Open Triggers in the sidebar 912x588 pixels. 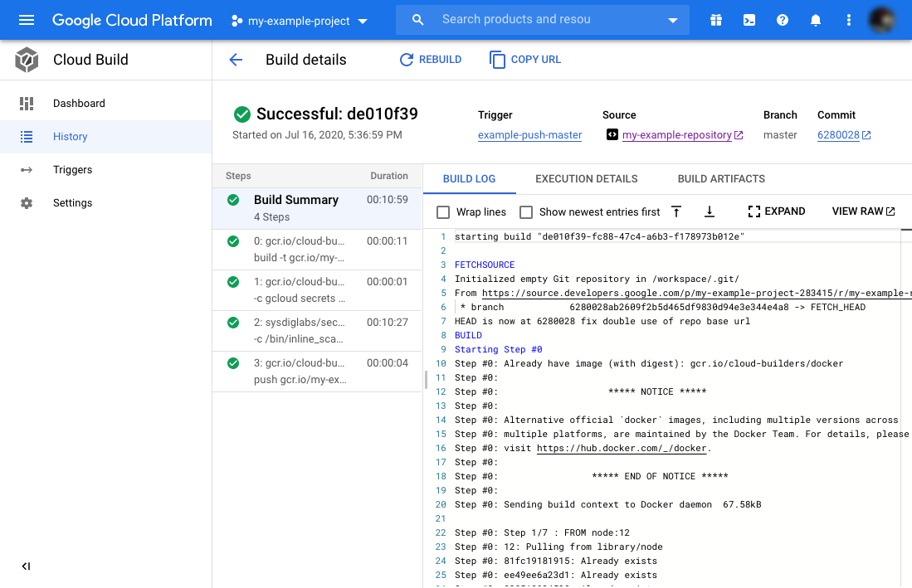(106, 170)
